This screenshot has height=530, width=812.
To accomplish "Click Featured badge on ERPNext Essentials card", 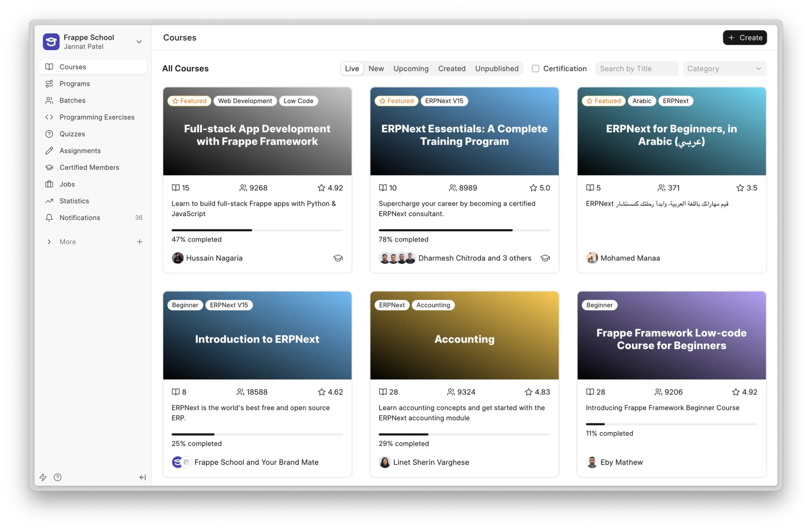I will click(396, 101).
